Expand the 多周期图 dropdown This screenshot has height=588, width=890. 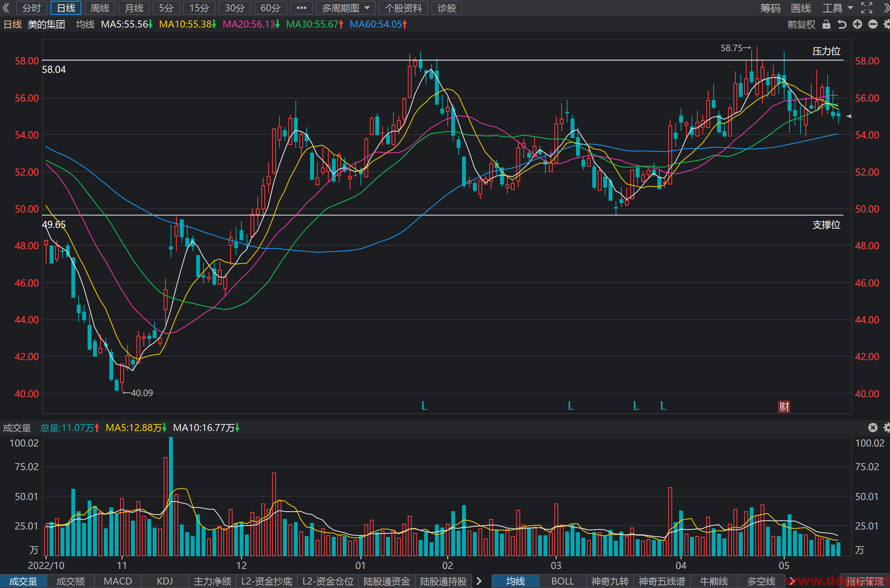coord(345,8)
